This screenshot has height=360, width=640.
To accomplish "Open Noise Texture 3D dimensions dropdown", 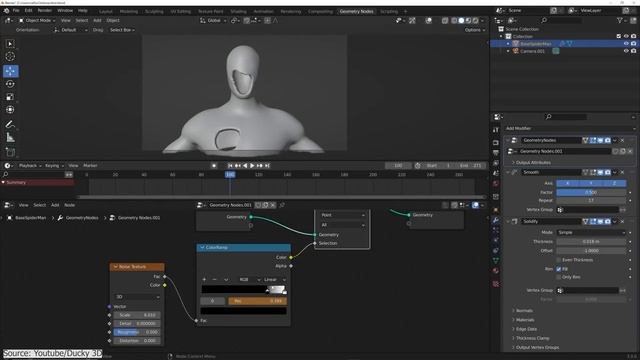I will pyautogui.click(x=137, y=297).
